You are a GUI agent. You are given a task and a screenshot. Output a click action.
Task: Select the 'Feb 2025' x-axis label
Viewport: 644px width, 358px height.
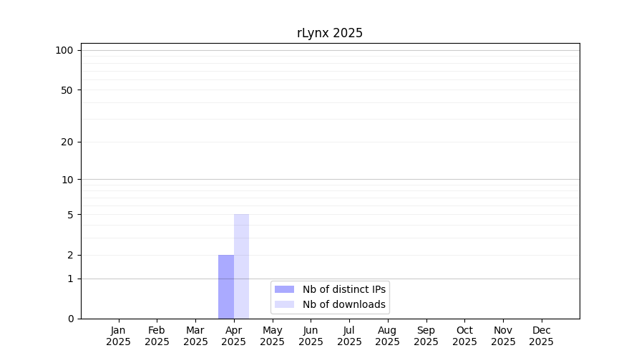click(157, 336)
